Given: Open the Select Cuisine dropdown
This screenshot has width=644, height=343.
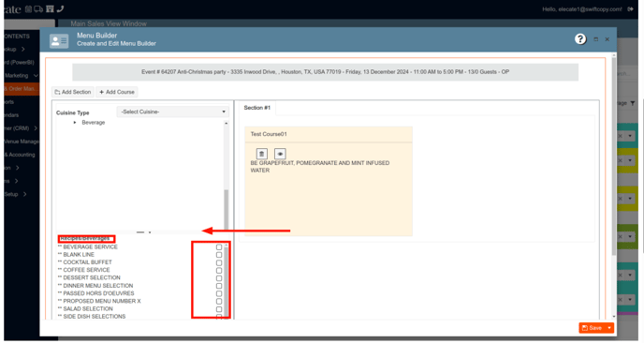Looking at the screenshot, I should click(x=173, y=112).
